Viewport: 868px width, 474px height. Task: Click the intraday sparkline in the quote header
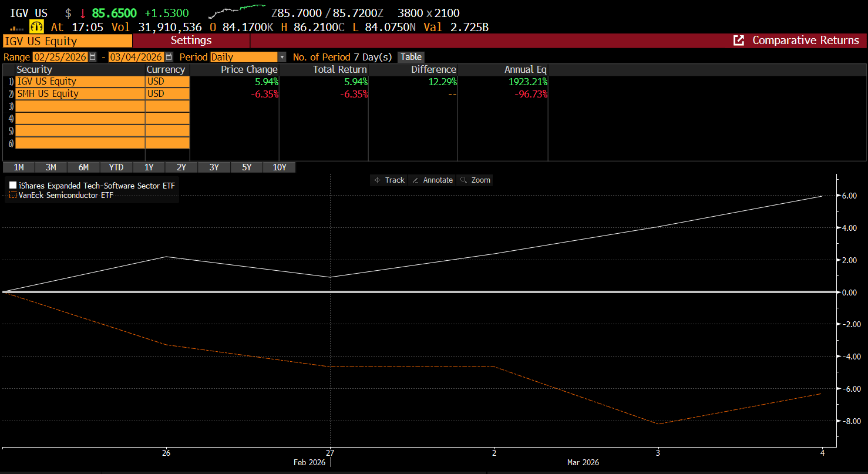click(x=237, y=12)
